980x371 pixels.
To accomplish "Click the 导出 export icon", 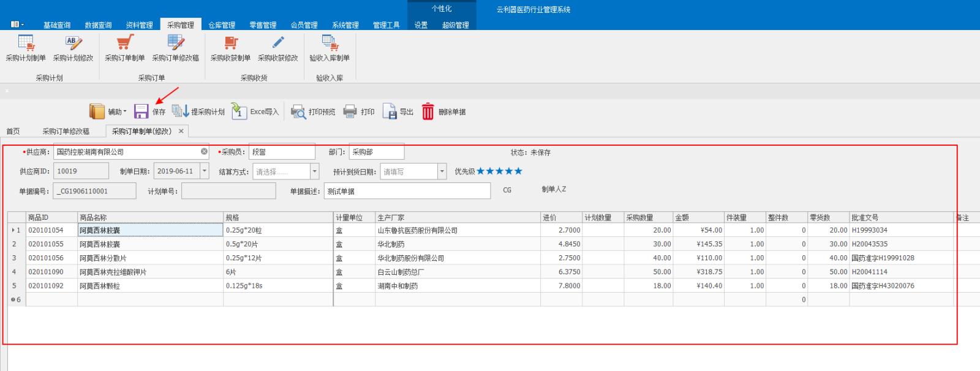I will point(390,111).
